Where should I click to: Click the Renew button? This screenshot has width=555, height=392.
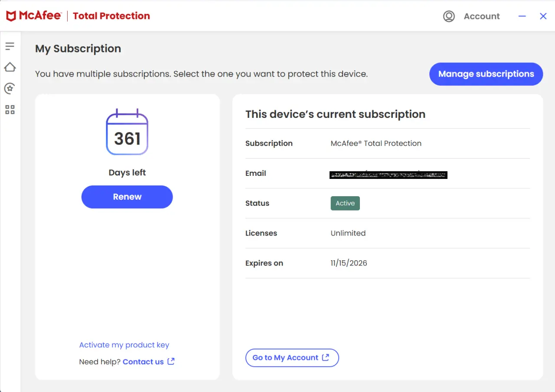coord(127,197)
